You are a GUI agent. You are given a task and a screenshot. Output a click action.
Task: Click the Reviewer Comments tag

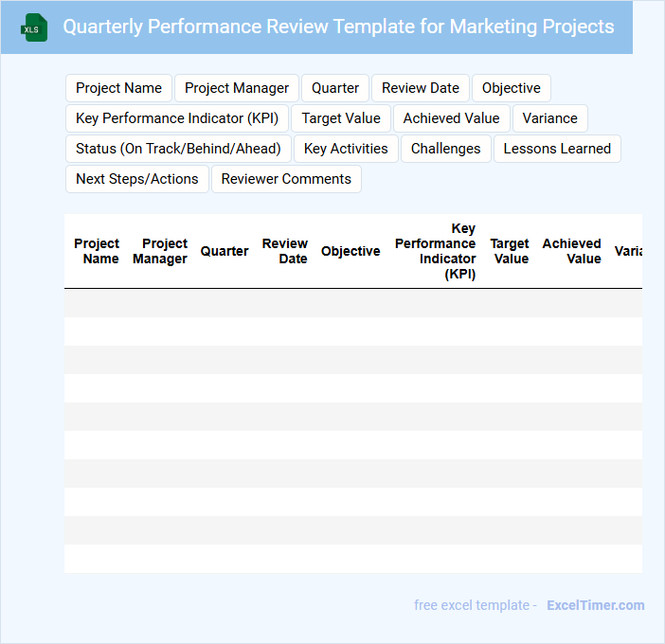tap(286, 179)
